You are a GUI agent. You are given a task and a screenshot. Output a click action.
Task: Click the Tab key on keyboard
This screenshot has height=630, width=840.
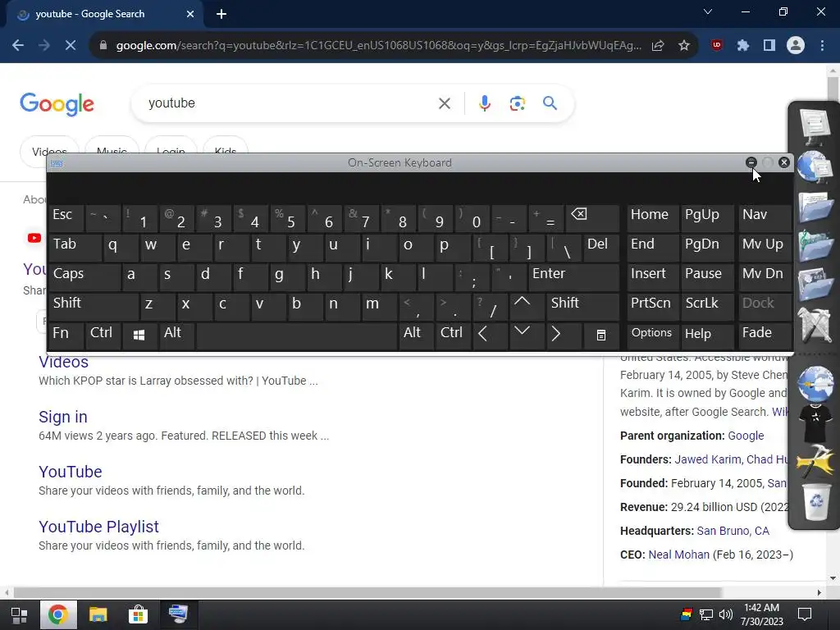coord(75,246)
